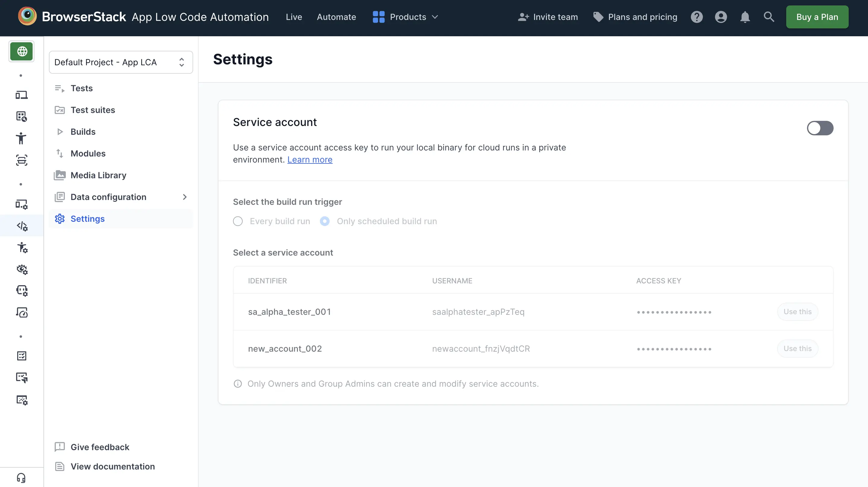This screenshot has height=487, width=868.
Task: Click the Buy a Plan button
Action: [817, 17]
